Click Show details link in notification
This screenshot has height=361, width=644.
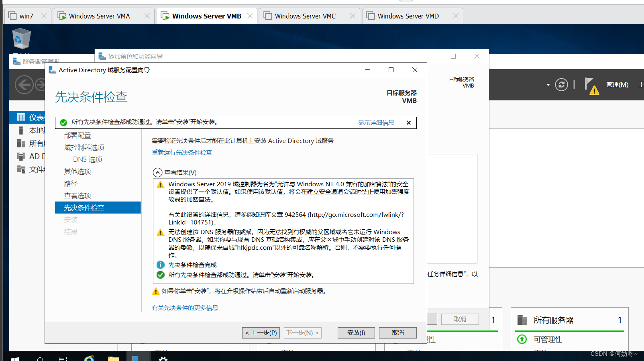point(376,123)
